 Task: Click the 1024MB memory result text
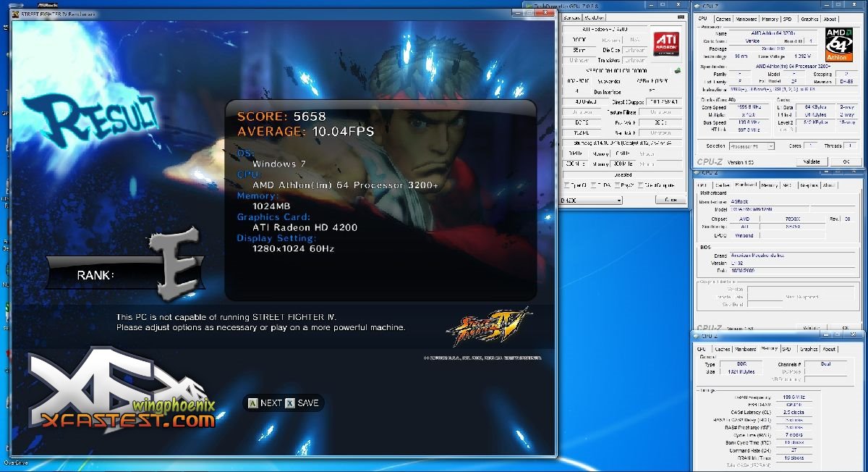(x=273, y=206)
